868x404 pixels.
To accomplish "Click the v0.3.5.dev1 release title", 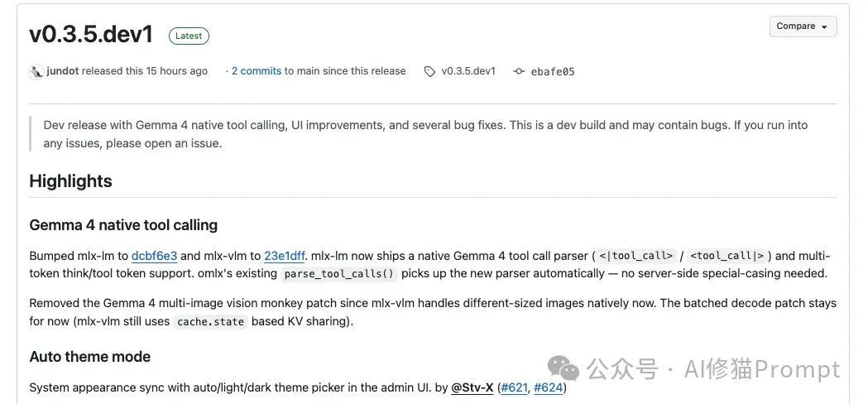I will coord(91,34).
